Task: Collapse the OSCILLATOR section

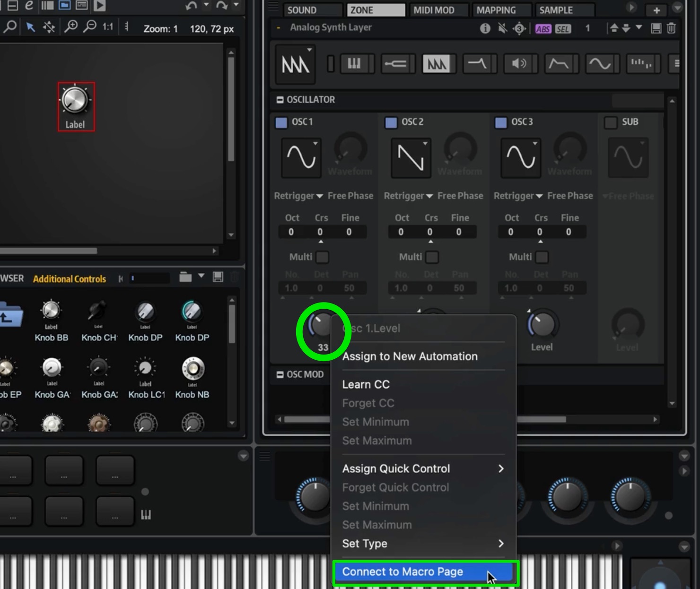Action: (x=280, y=100)
